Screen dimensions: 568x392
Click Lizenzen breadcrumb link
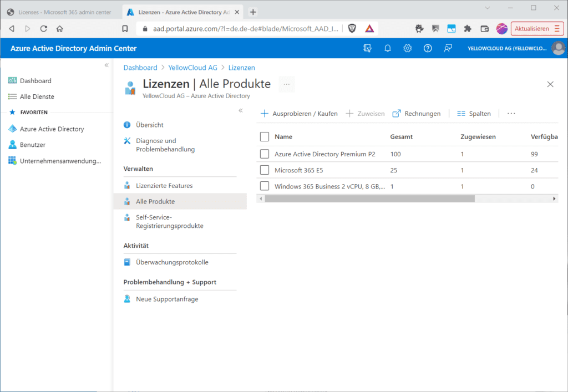(242, 68)
